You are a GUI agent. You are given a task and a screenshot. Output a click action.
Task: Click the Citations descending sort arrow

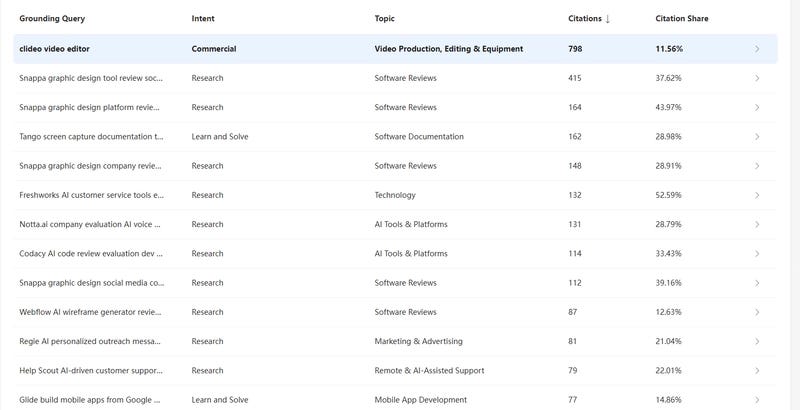click(607, 19)
